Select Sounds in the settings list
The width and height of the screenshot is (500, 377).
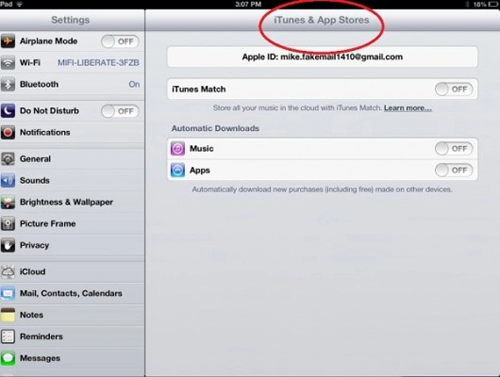[x=72, y=180]
